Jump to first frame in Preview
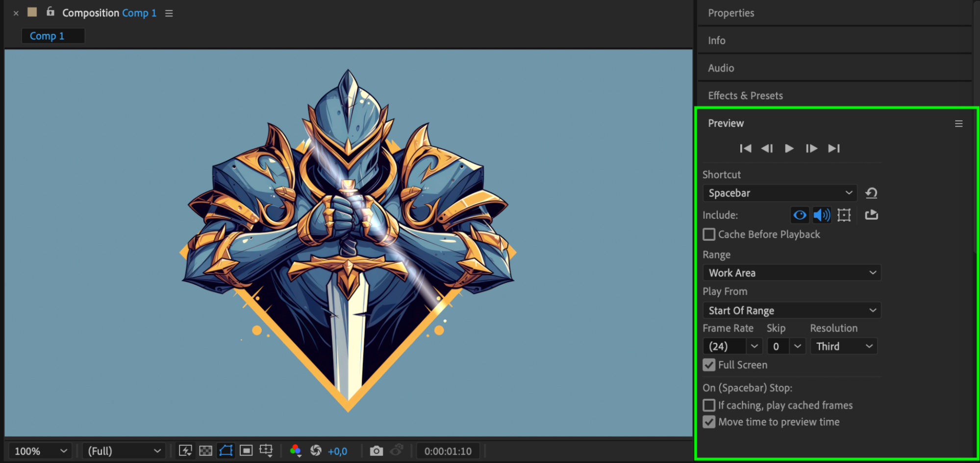The height and width of the screenshot is (463, 980). point(745,149)
